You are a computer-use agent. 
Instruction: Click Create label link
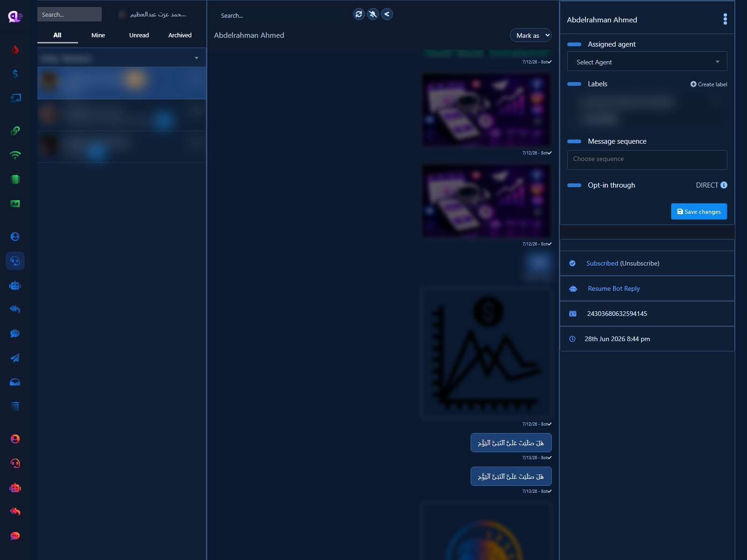(709, 84)
